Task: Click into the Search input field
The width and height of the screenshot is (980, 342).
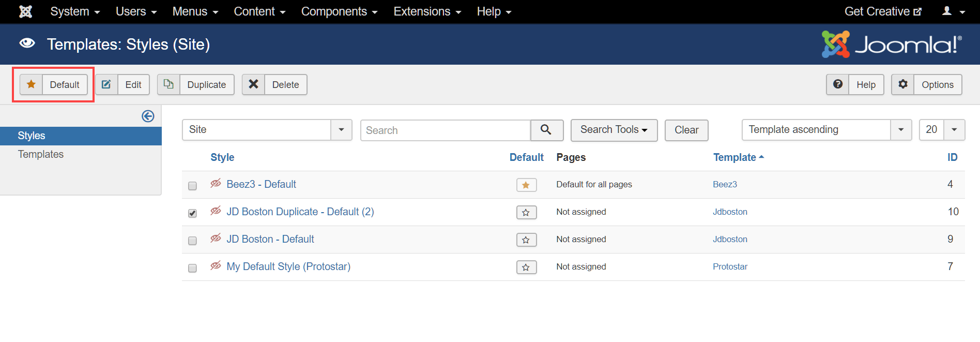Action: point(446,130)
